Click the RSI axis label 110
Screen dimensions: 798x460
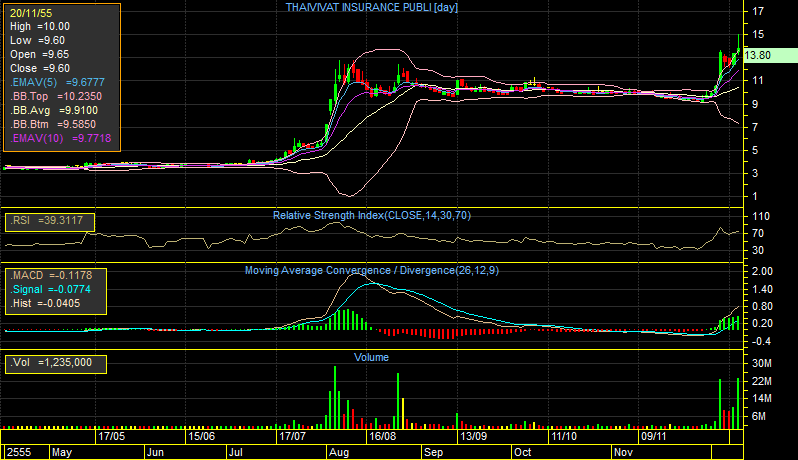tap(761, 216)
